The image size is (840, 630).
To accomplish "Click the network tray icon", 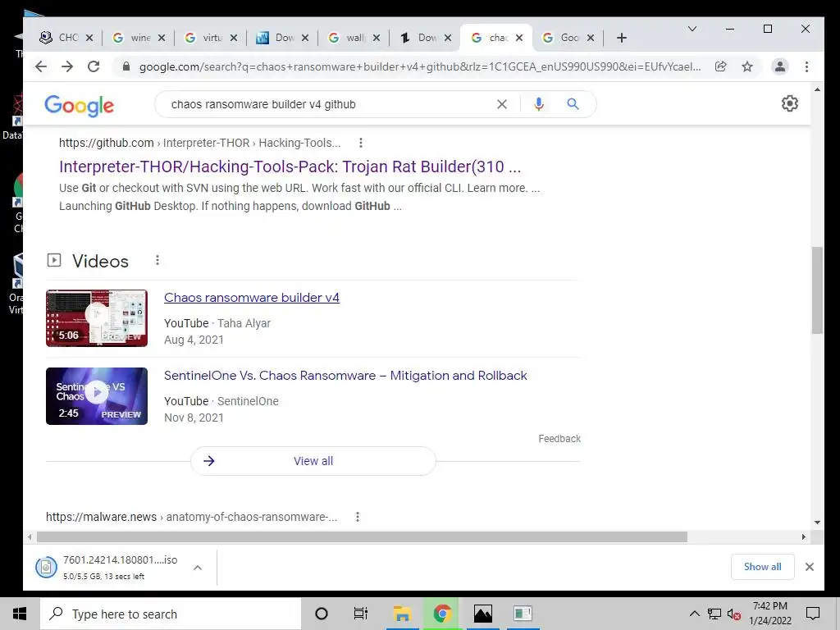I will click(x=714, y=614).
